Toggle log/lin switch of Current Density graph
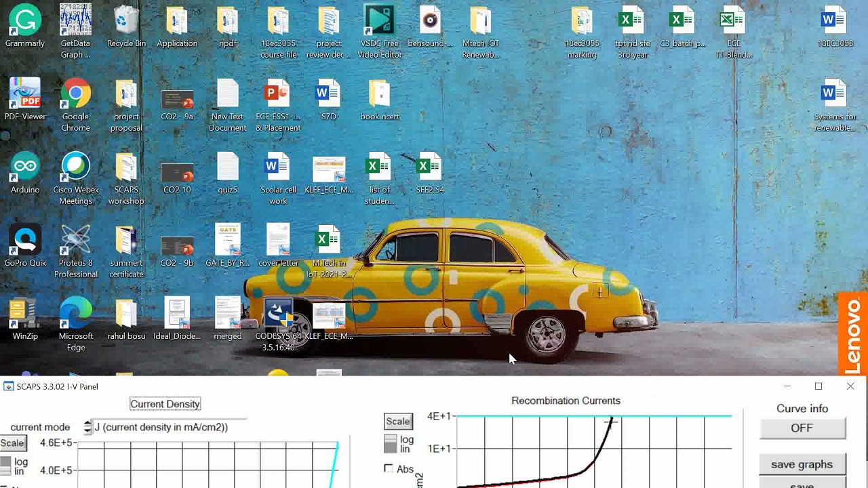This screenshot has height=488, width=868. [5, 466]
